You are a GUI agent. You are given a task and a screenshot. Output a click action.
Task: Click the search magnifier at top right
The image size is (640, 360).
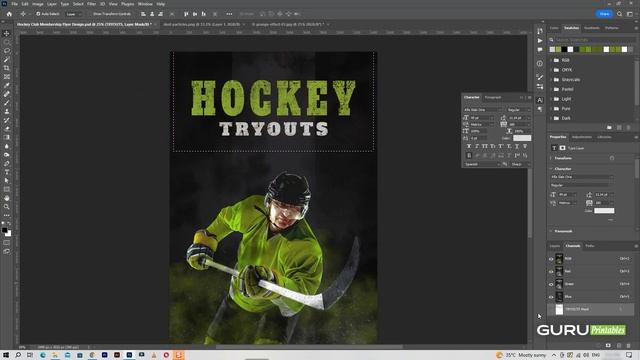pyautogui.click(x=620, y=14)
